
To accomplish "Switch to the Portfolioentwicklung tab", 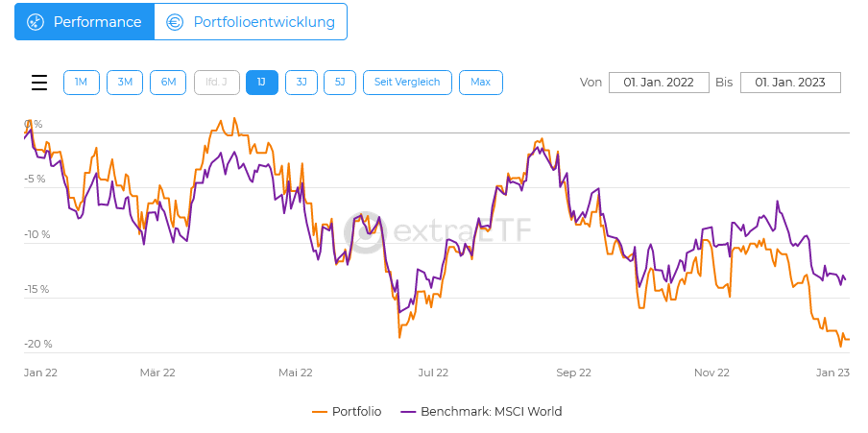I will [x=251, y=22].
